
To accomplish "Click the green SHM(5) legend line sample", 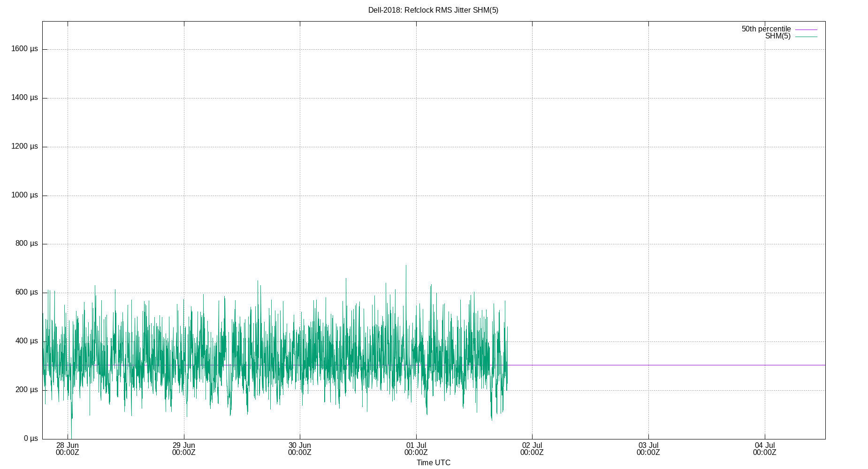I will [806, 37].
